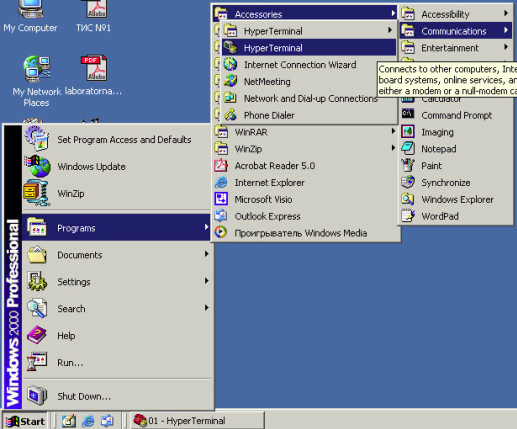
Task: Show Desktop from Quick Launch
Action: pyautogui.click(x=69, y=421)
